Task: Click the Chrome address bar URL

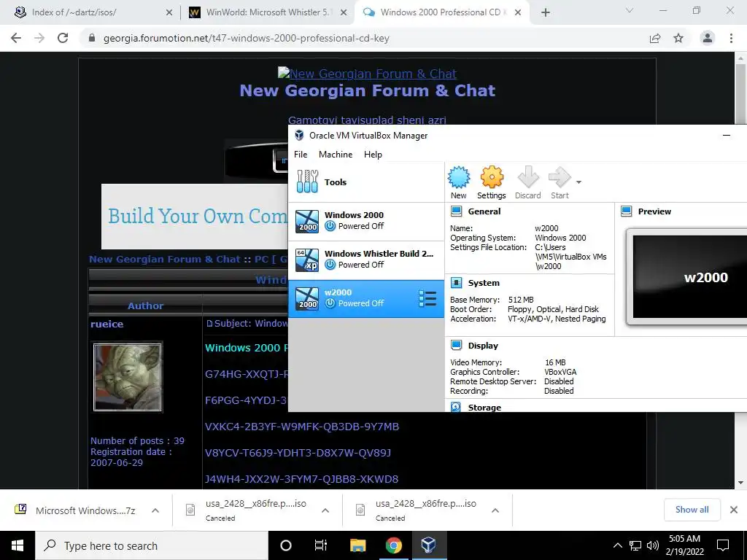Action: tap(247, 39)
